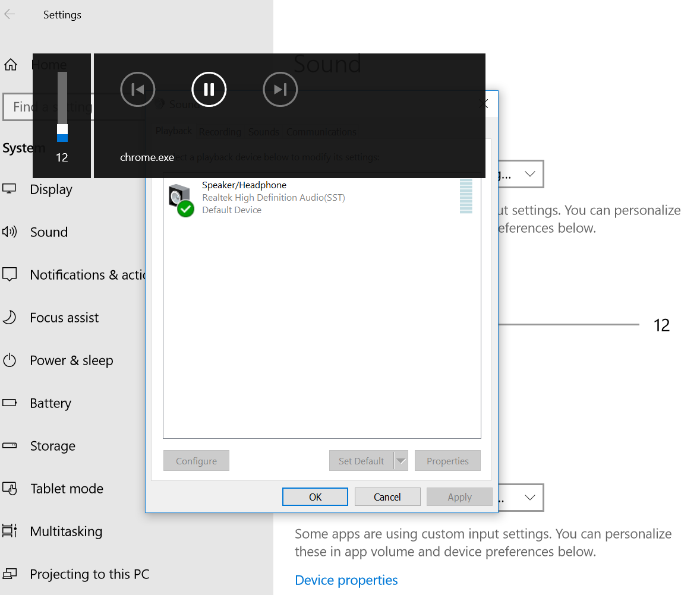The width and height of the screenshot is (700, 595).
Task: Open Properties for the playback device
Action: (448, 461)
